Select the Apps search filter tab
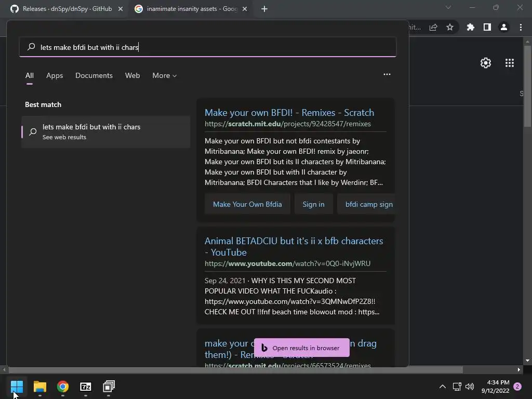This screenshot has width=532, height=399. click(x=55, y=75)
